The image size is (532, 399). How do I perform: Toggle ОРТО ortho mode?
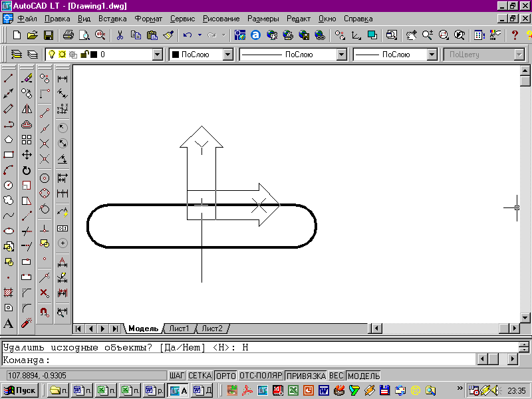(226, 376)
